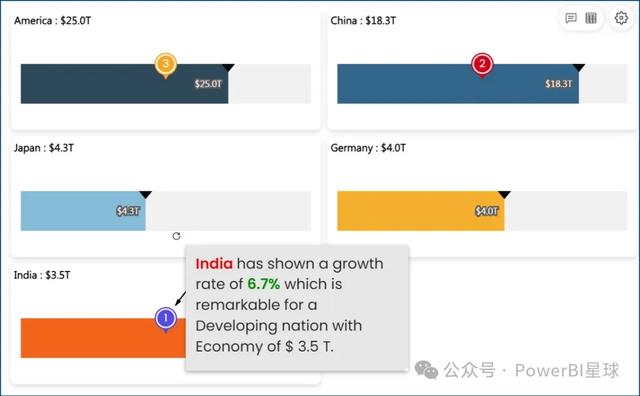Select the orange India bar
This screenshot has width=640, height=396.
pos(103,338)
